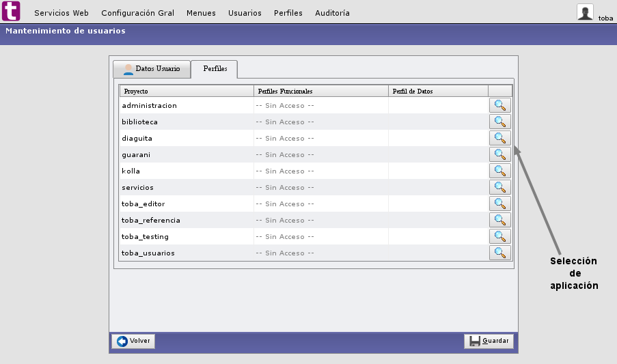The height and width of the screenshot is (364, 617).
Task: Open the Auditoría menu
Action: coord(332,13)
